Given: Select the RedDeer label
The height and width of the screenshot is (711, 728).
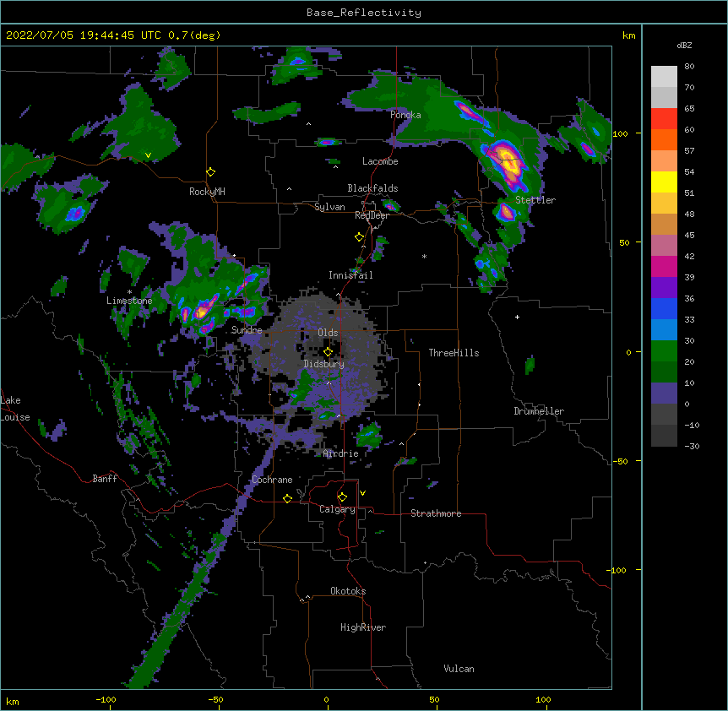Looking at the screenshot, I should pyautogui.click(x=372, y=215).
